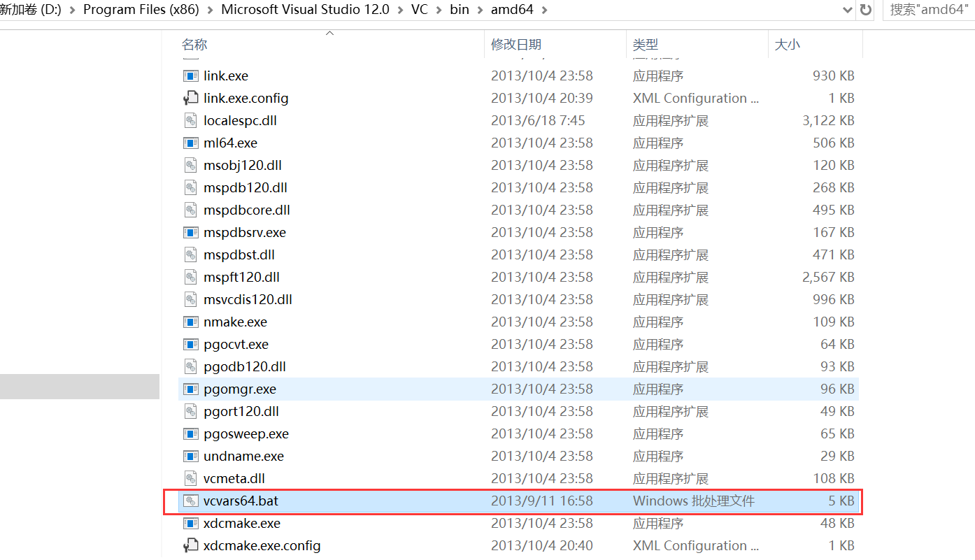The height and width of the screenshot is (560, 975).
Task: Click the ml64.exe file icon
Action: (x=190, y=143)
